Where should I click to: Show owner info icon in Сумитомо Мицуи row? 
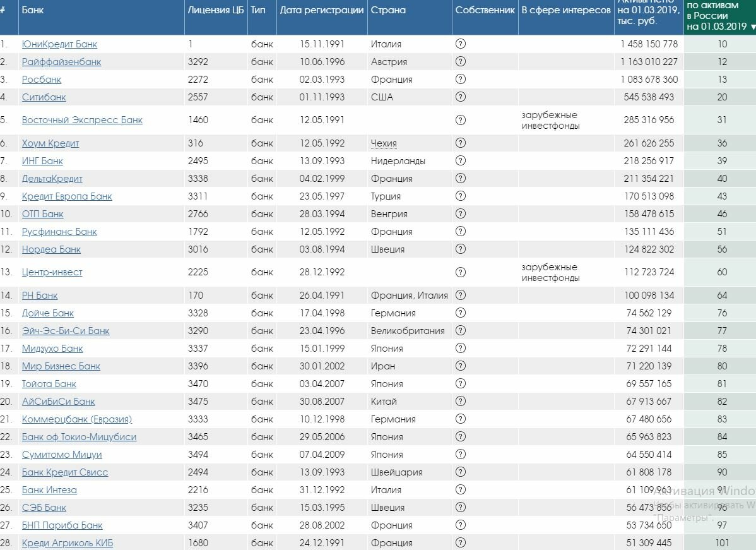tap(461, 455)
